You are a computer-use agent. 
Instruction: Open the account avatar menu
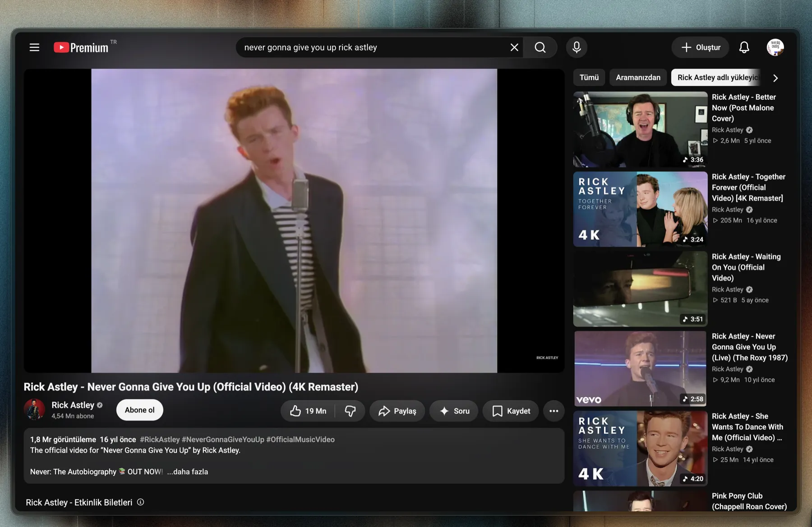click(x=775, y=47)
